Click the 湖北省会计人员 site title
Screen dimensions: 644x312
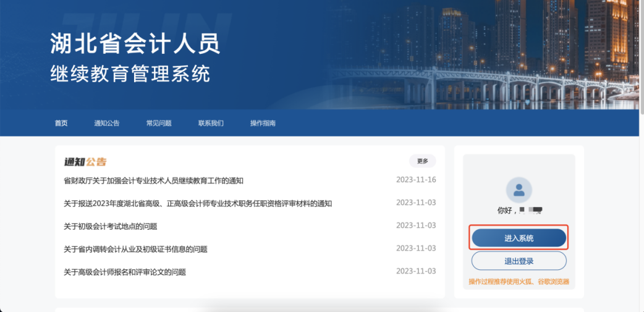click(135, 44)
